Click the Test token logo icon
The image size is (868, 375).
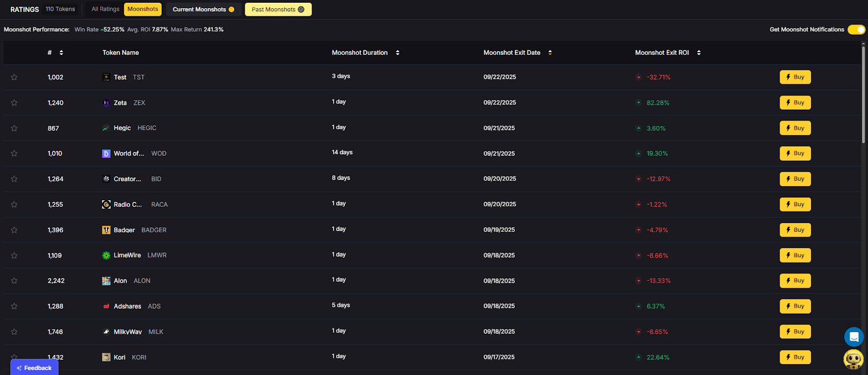[x=106, y=77]
